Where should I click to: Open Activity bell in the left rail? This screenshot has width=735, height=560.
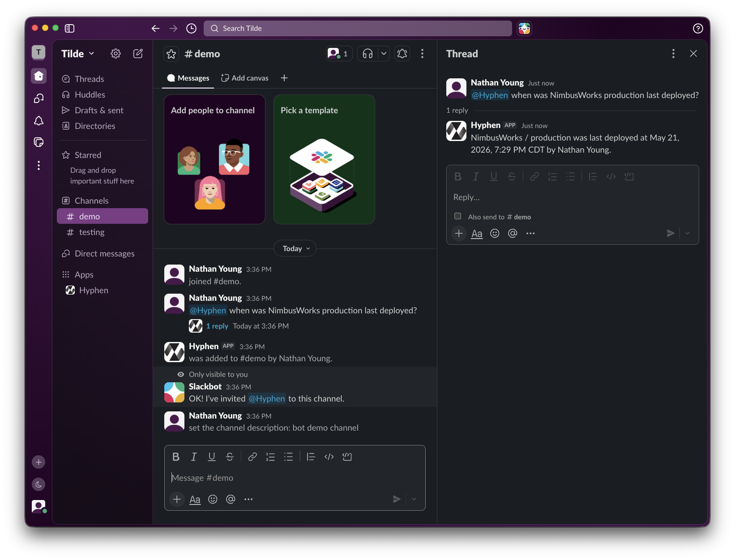[38, 120]
